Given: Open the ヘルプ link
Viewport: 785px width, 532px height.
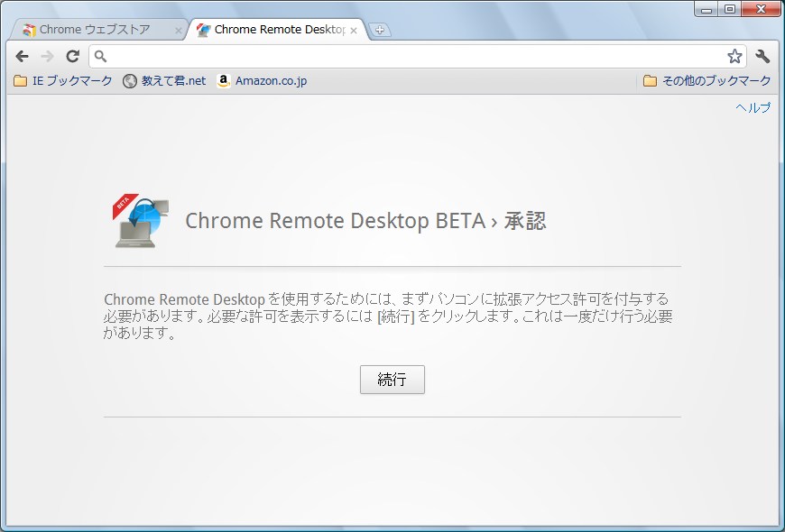Looking at the screenshot, I should [x=753, y=107].
